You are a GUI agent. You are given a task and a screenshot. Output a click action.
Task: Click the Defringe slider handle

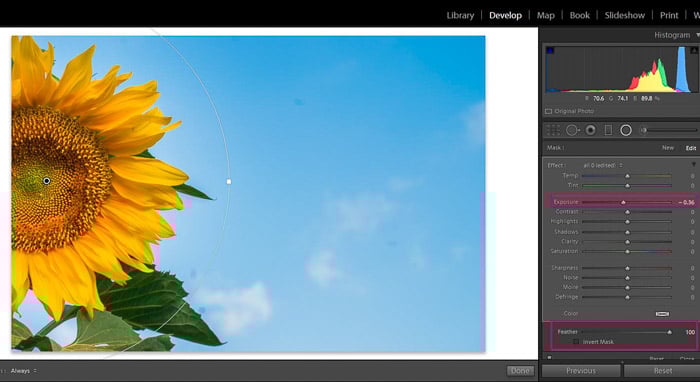click(x=627, y=297)
